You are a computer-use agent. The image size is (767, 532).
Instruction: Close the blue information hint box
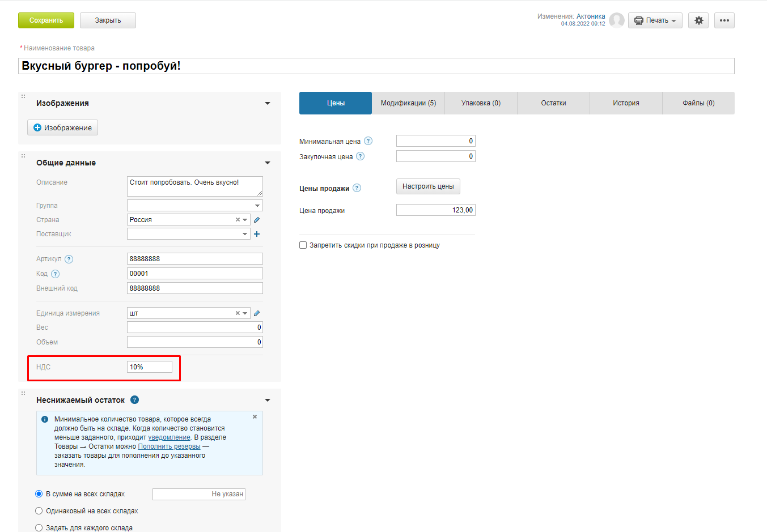tap(255, 417)
